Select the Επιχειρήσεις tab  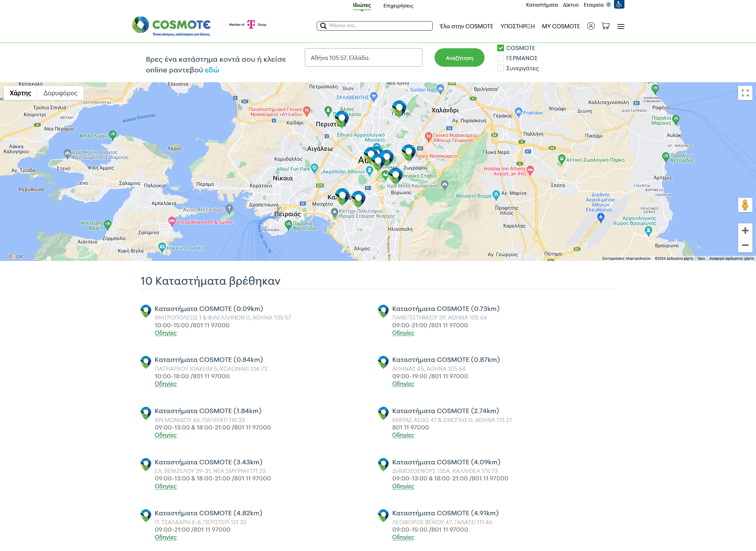pos(398,6)
